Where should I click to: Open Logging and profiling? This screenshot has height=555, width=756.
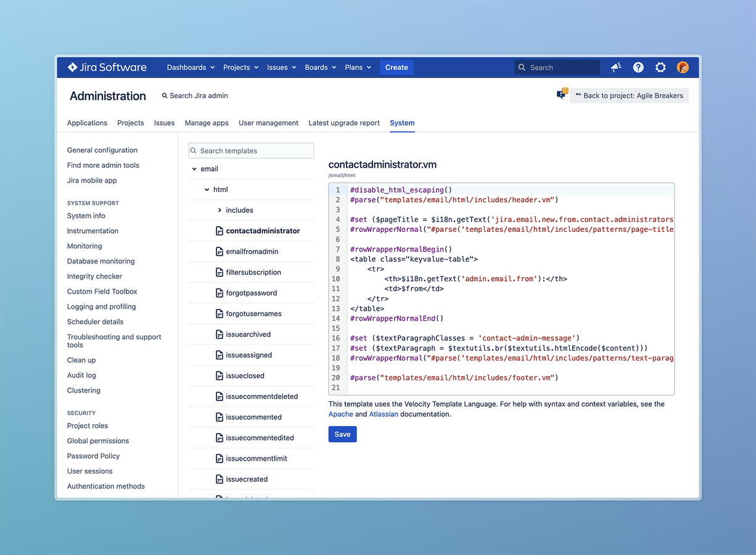pos(101,306)
